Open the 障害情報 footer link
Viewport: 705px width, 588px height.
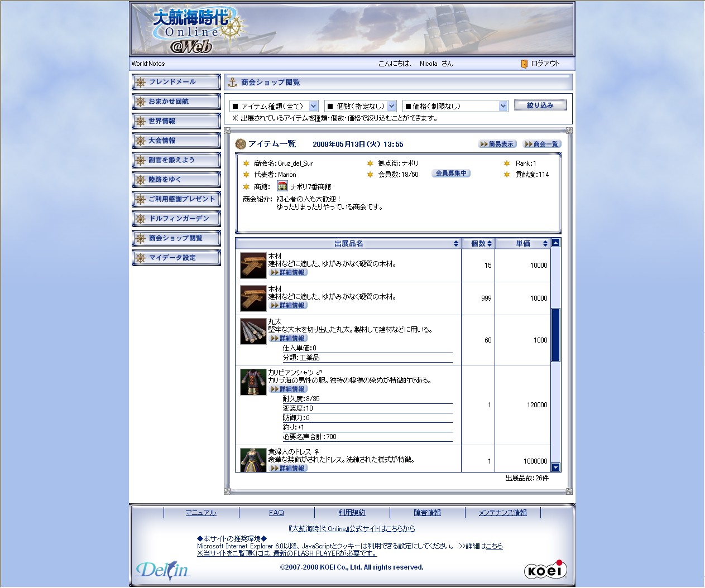pos(427,513)
